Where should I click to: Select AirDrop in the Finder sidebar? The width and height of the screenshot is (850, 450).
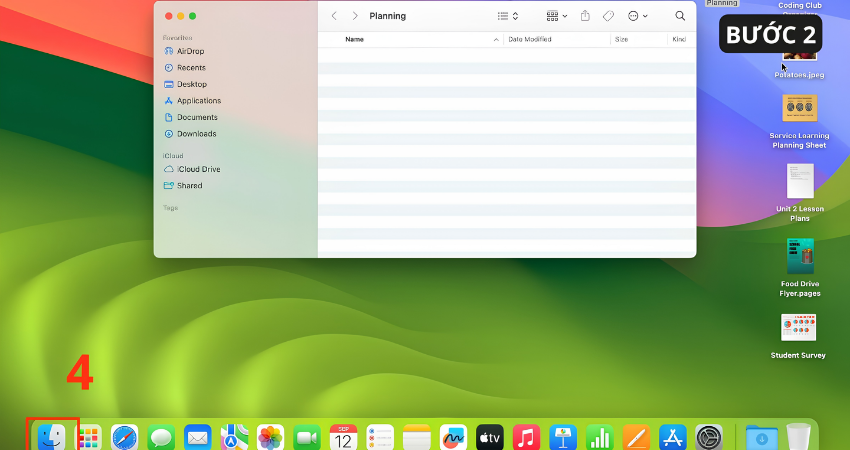pyautogui.click(x=184, y=51)
